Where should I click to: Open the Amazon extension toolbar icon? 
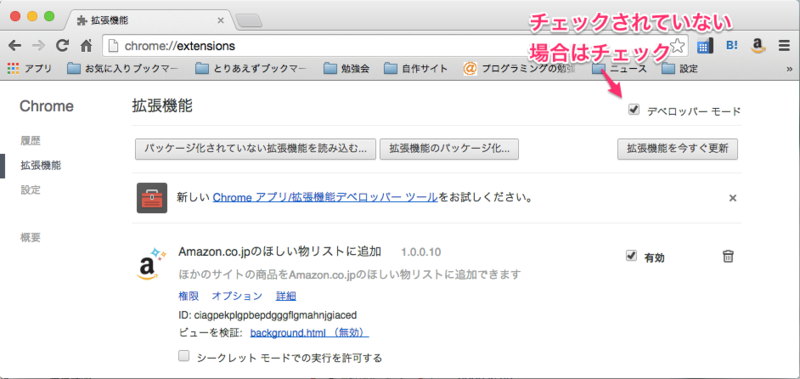pyautogui.click(x=758, y=46)
